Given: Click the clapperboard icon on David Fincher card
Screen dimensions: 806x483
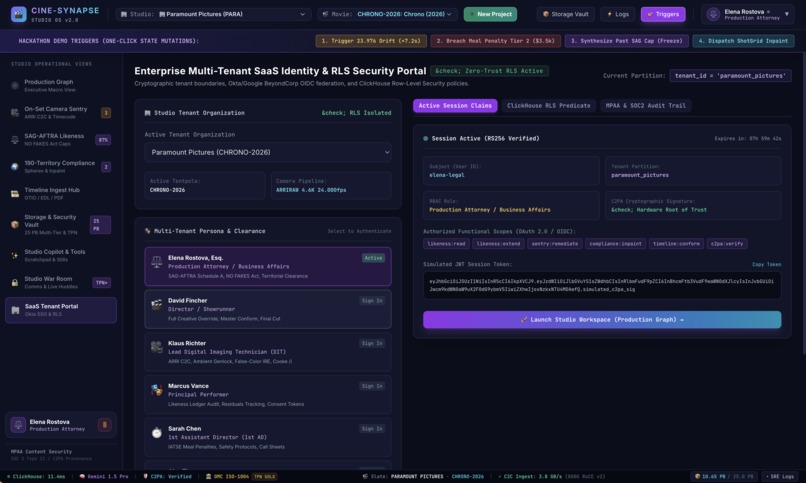Looking at the screenshot, I should pos(157,305).
